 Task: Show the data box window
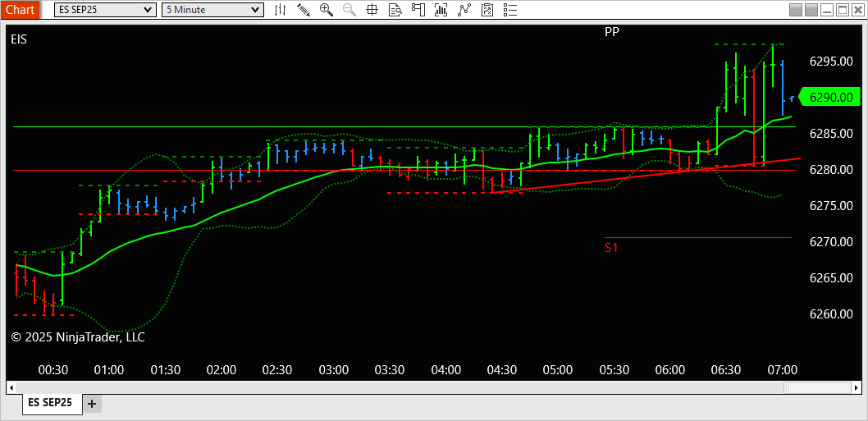(395, 9)
